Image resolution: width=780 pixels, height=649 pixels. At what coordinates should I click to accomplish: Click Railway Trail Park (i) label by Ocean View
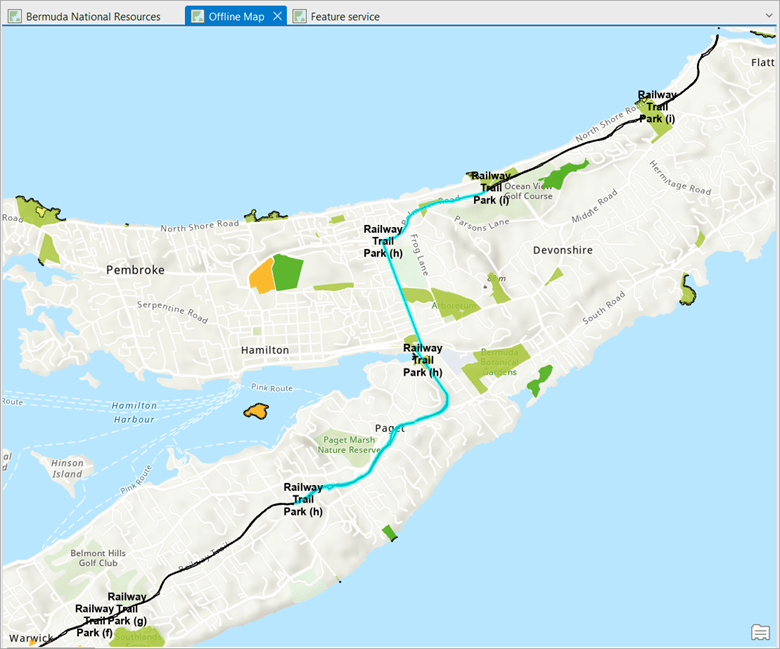tap(491, 188)
